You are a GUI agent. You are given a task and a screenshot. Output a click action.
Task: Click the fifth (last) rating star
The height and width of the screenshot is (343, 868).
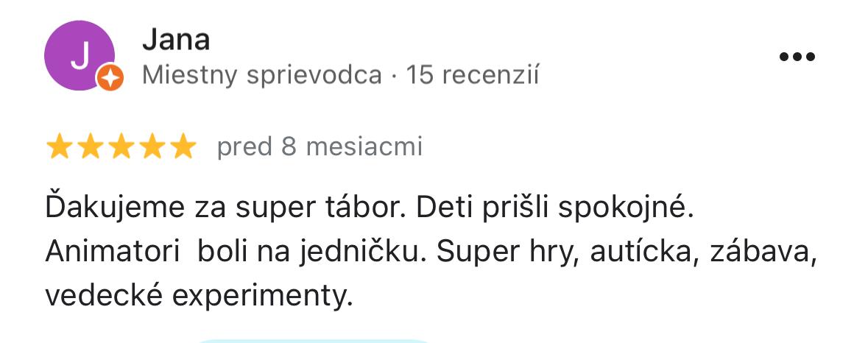tap(182, 147)
